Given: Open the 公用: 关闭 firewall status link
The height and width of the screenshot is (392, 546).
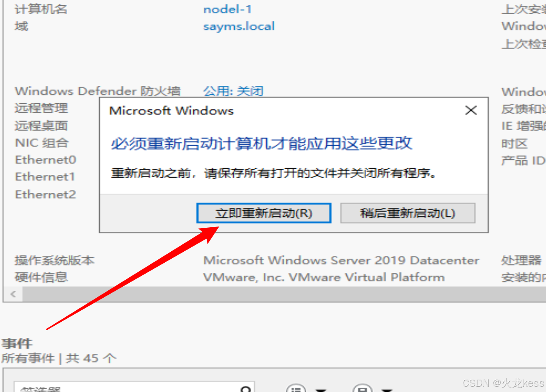Looking at the screenshot, I should point(233,91).
